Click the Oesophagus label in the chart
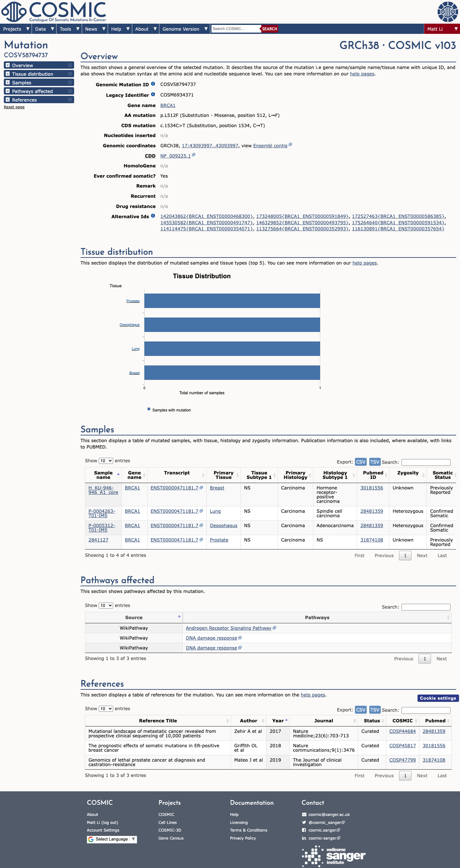The width and height of the screenshot is (460, 868). point(129,325)
